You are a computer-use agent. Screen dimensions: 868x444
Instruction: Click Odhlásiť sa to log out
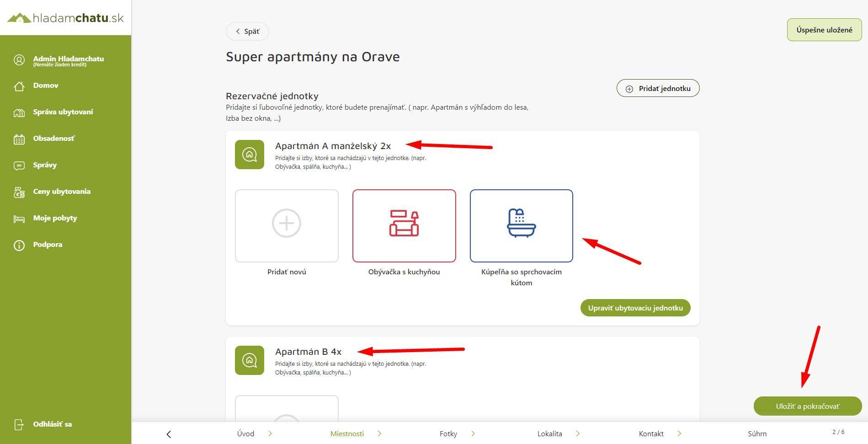[52, 424]
